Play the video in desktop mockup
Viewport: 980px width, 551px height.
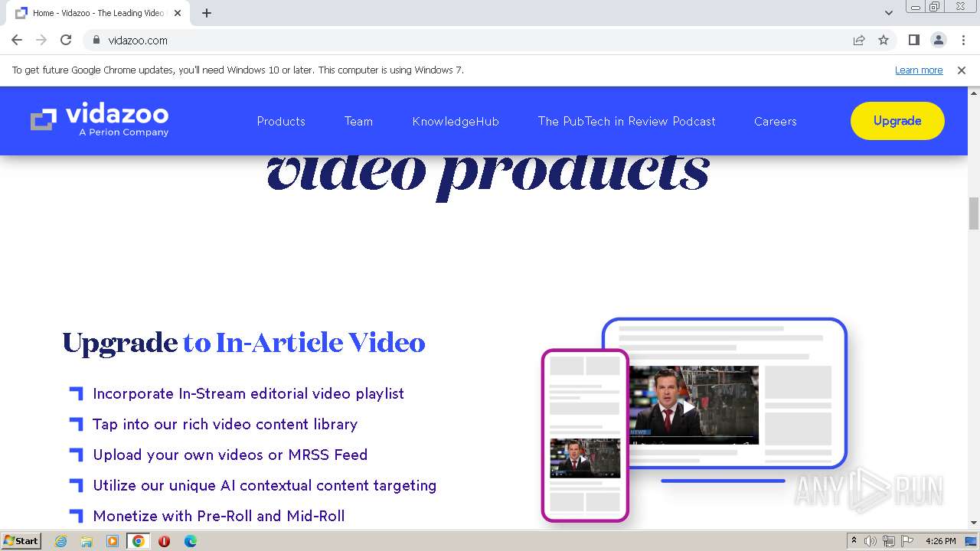[x=688, y=407]
